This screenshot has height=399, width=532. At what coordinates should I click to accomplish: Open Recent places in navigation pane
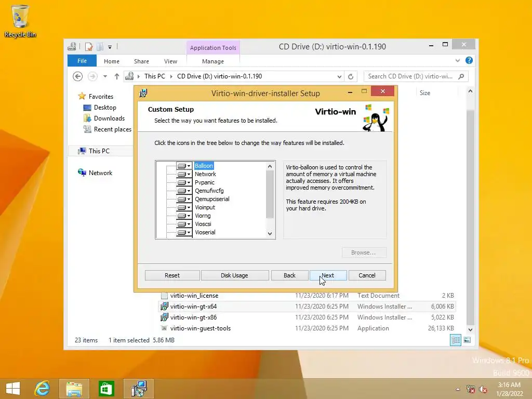point(113,129)
